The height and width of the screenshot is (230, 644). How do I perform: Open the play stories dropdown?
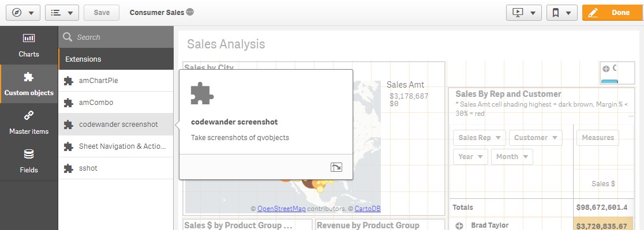pos(523,13)
